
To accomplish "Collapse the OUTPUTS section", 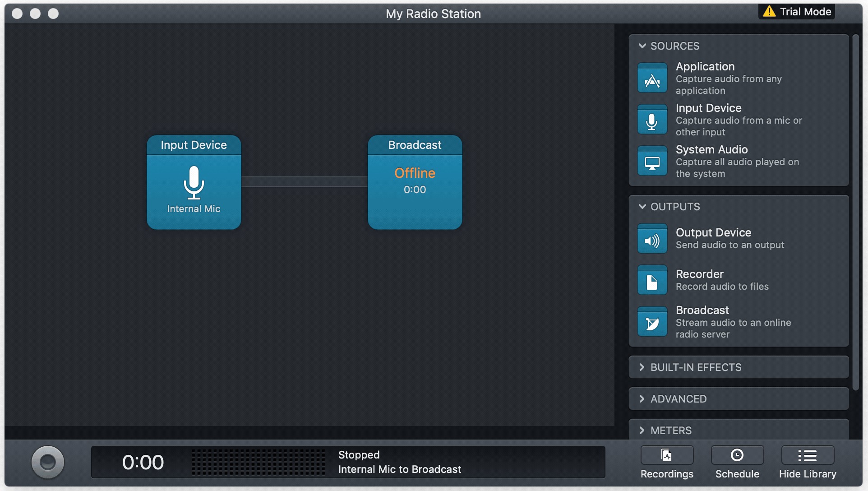I will 642,206.
